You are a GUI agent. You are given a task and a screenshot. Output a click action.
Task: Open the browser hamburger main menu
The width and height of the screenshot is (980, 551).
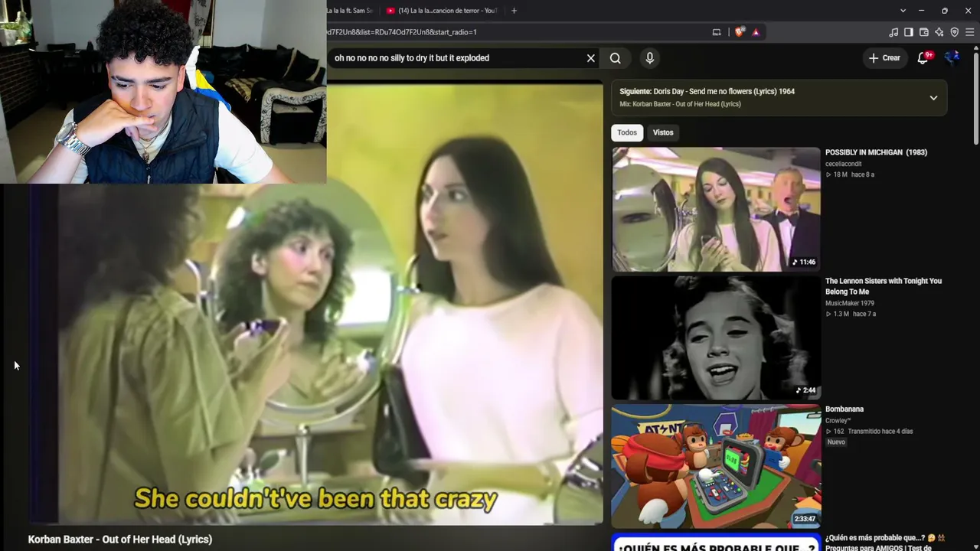[x=970, y=32]
